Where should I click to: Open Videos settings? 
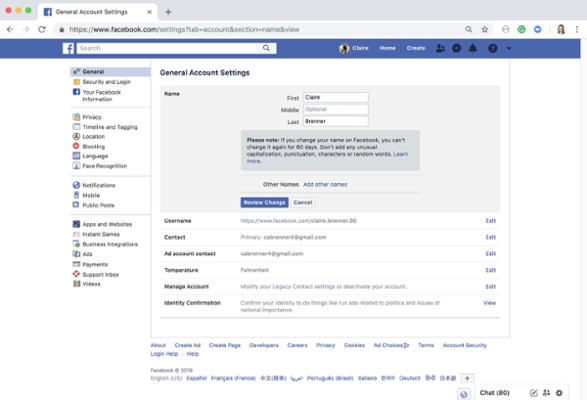point(91,284)
